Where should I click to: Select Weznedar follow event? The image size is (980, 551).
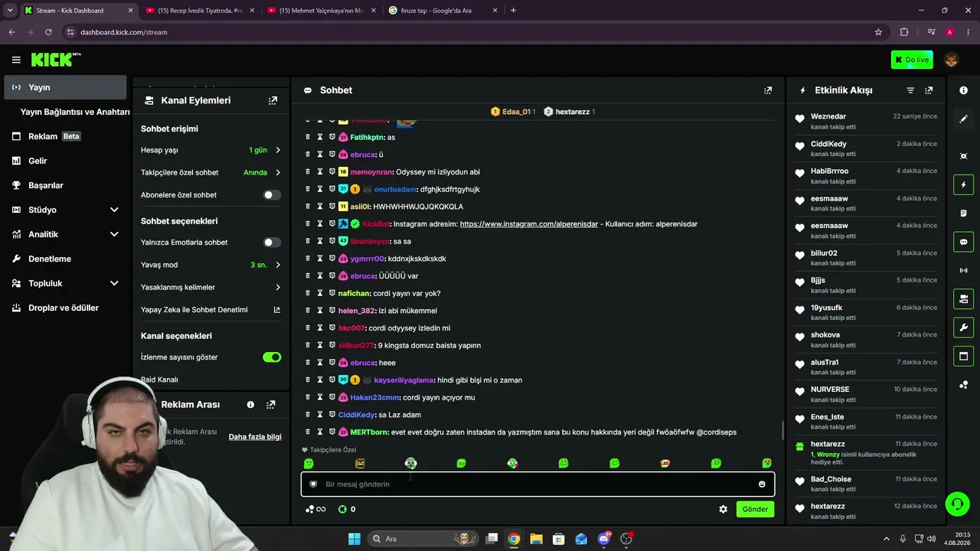pyautogui.click(x=866, y=121)
